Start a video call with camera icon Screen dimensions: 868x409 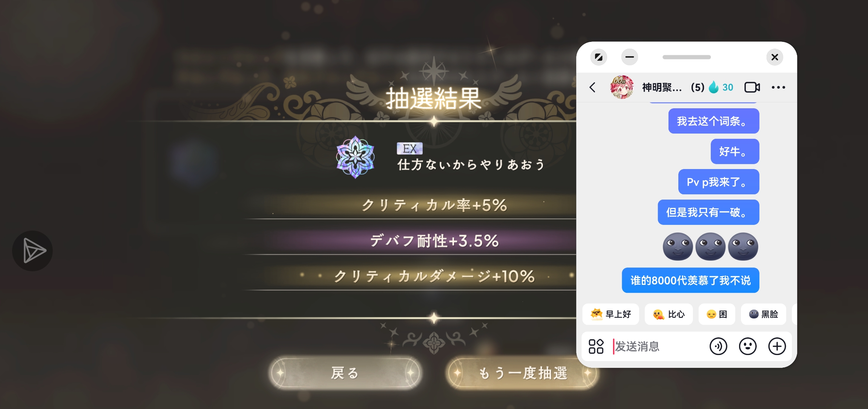752,87
